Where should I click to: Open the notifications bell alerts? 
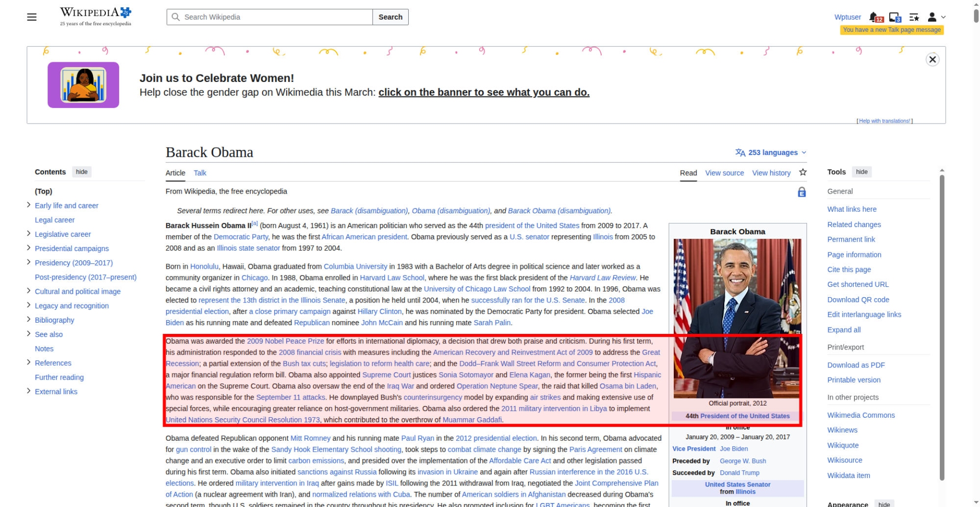pyautogui.click(x=875, y=17)
